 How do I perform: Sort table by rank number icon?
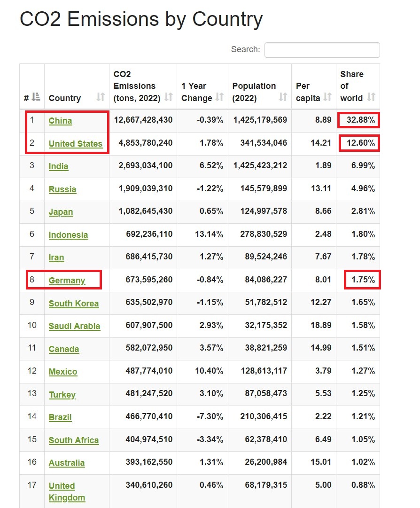pos(36,98)
